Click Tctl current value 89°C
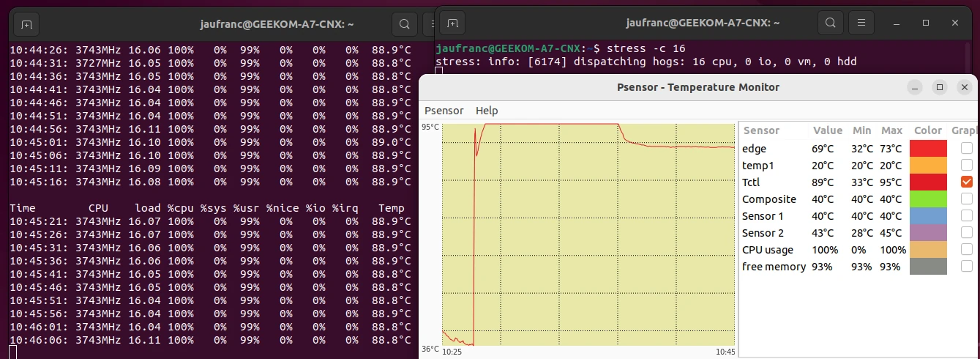This screenshot has height=359, width=980. pyautogui.click(x=823, y=182)
